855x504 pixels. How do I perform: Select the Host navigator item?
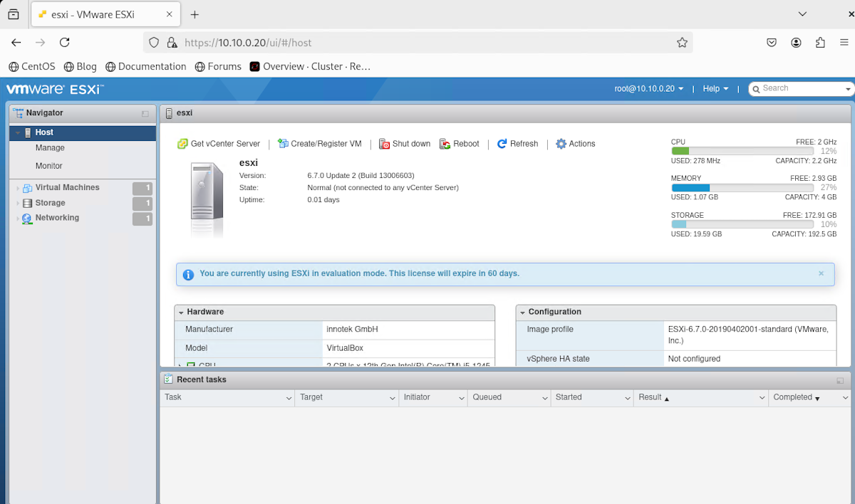click(x=83, y=133)
